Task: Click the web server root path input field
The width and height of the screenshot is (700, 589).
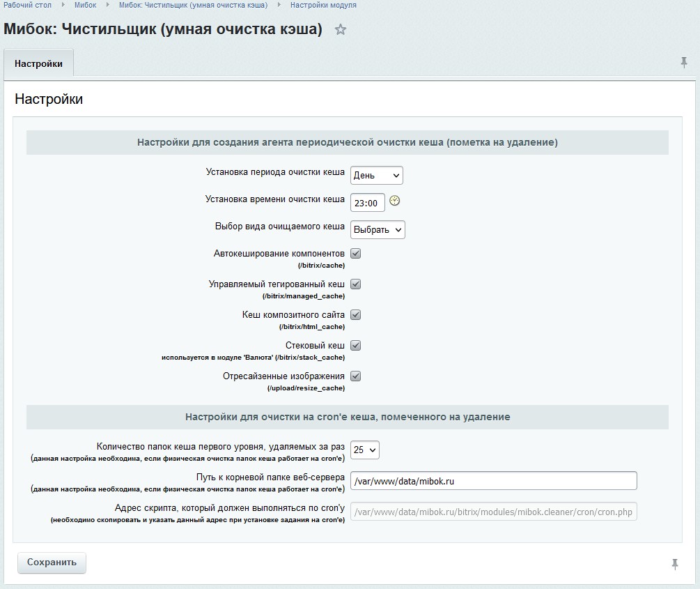Action: [493, 481]
